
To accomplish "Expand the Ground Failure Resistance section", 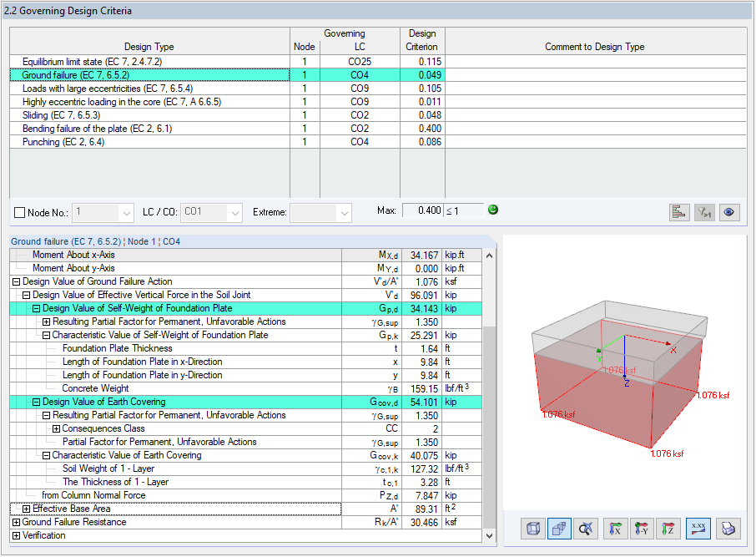I will [17, 522].
